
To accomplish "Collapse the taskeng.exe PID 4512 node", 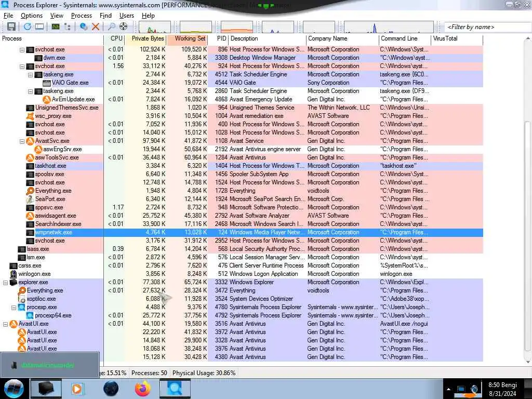I will pos(30,75).
